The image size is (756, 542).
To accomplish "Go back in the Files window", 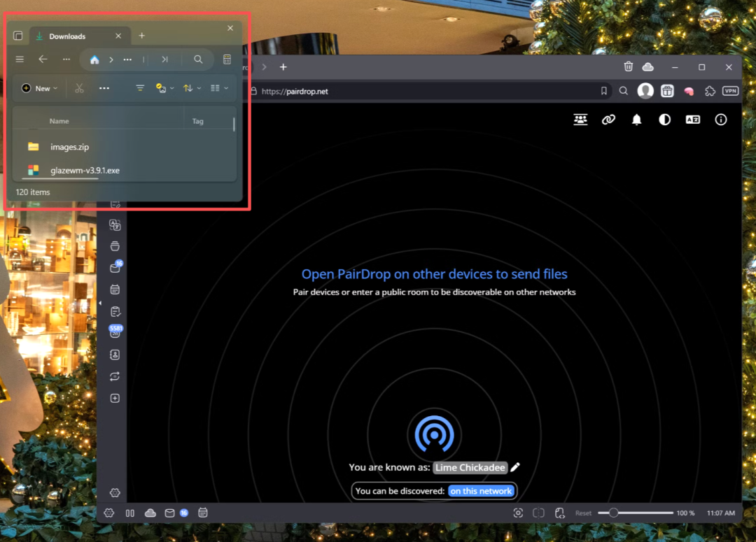I will pyautogui.click(x=43, y=59).
